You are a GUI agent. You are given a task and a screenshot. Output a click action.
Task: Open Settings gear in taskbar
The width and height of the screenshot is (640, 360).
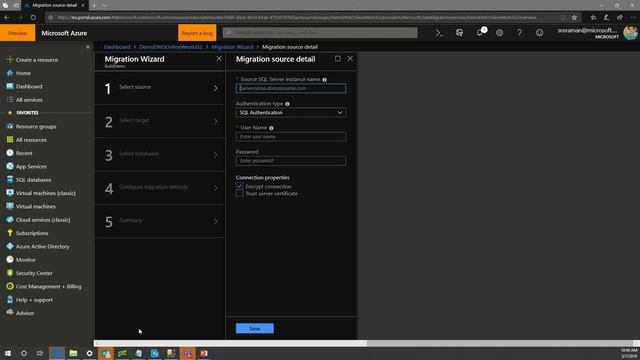click(89, 353)
